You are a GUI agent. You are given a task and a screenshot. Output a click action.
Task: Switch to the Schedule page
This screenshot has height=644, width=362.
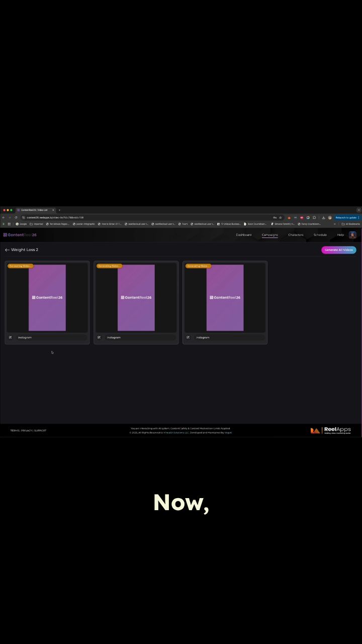(320, 235)
